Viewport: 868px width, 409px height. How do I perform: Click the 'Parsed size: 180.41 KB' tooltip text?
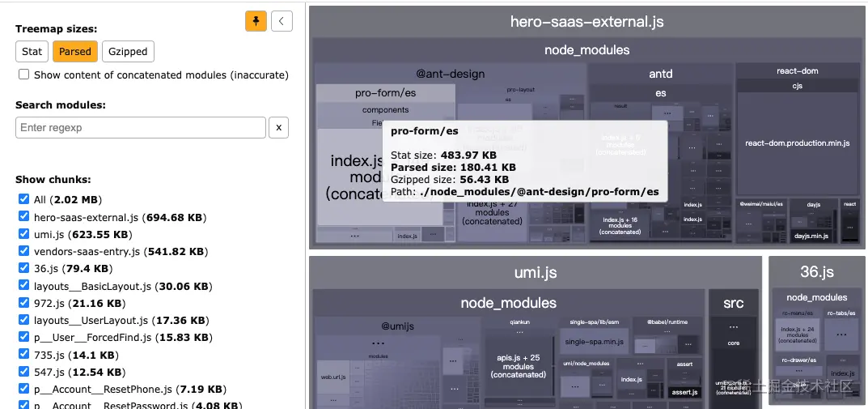(453, 168)
